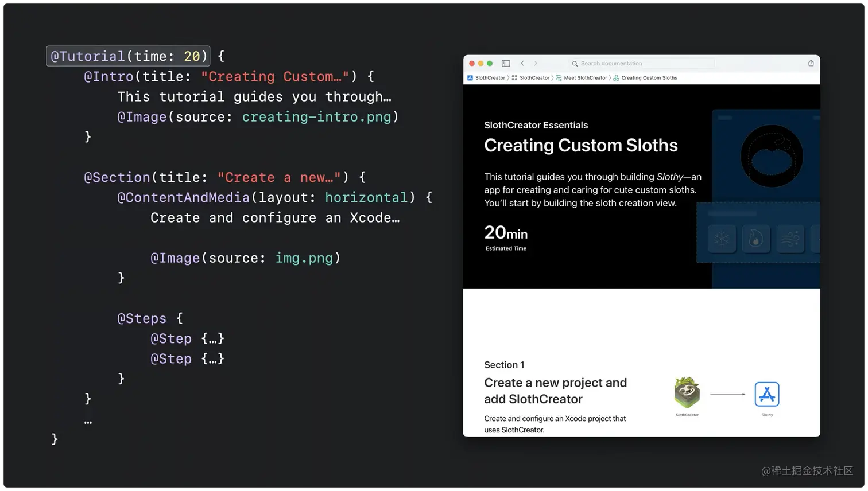Click the snowflake power icon

(x=722, y=238)
